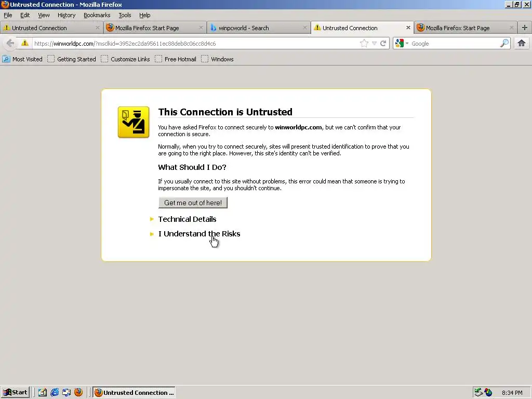Open the History menu
The width and height of the screenshot is (532, 399).
66,15
